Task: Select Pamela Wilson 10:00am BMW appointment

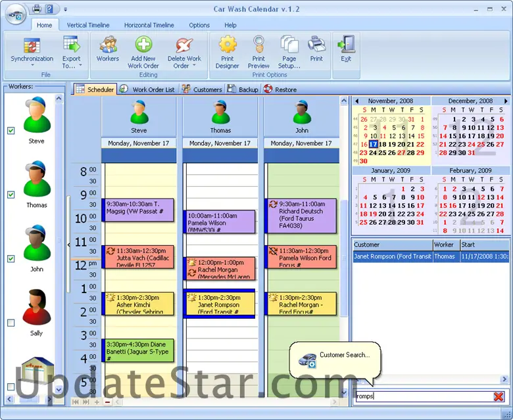Action: [x=219, y=222]
